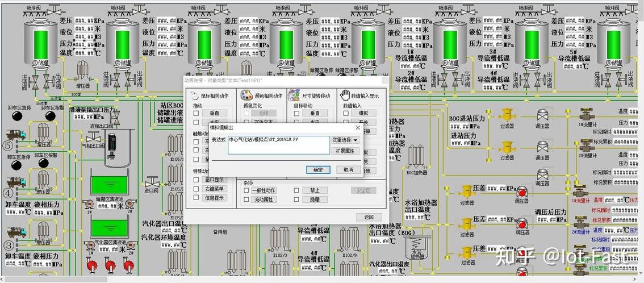Click the horizontal scrollbar thumb at the bottom
Image resolution: width=644 pixels, height=283 pixels.
(56, 279)
